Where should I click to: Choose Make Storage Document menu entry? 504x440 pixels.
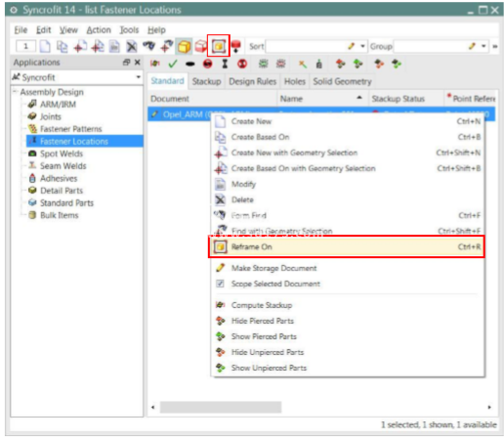tap(348, 268)
